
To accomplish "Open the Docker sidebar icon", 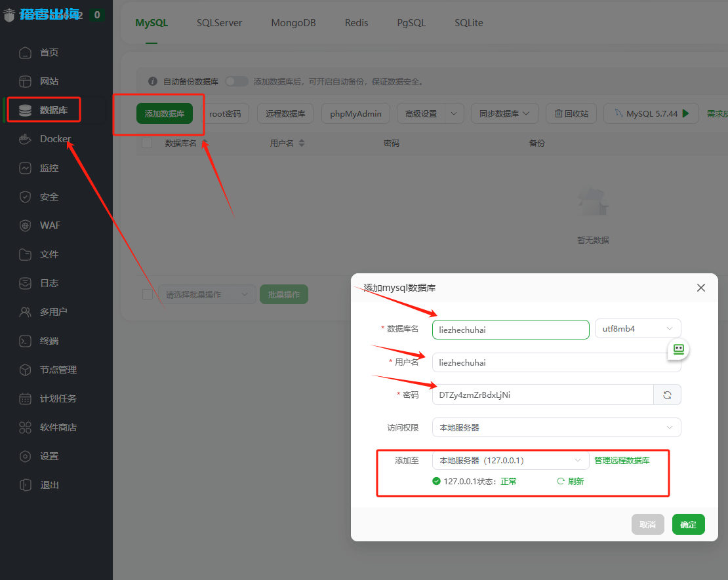I will 25,139.
